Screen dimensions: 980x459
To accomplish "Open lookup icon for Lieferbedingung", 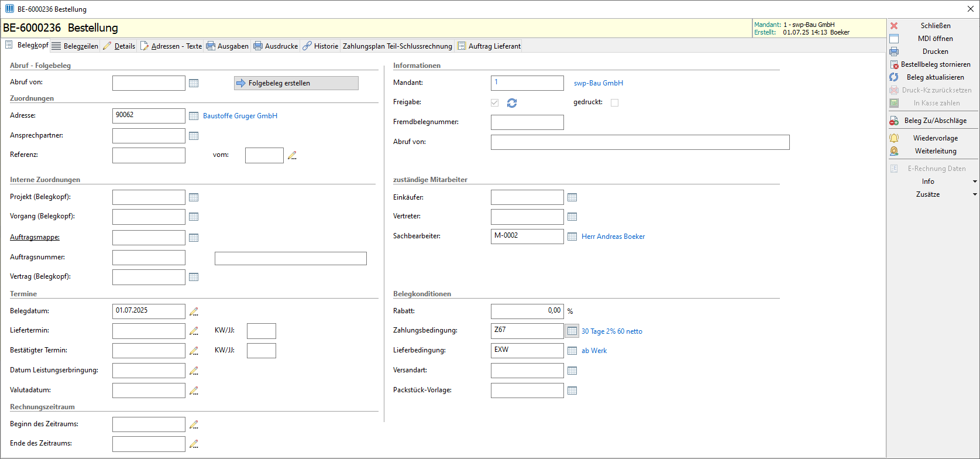I will [x=572, y=351].
